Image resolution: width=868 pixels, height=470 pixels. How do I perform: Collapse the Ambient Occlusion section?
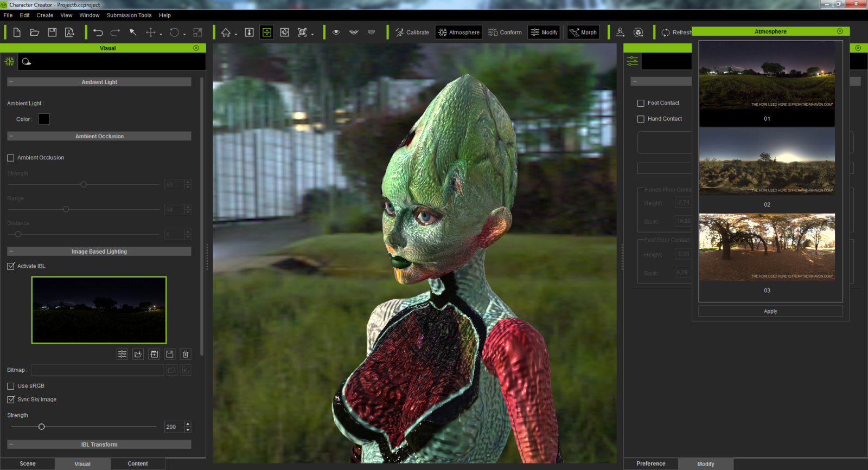pyautogui.click(x=11, y=136)
